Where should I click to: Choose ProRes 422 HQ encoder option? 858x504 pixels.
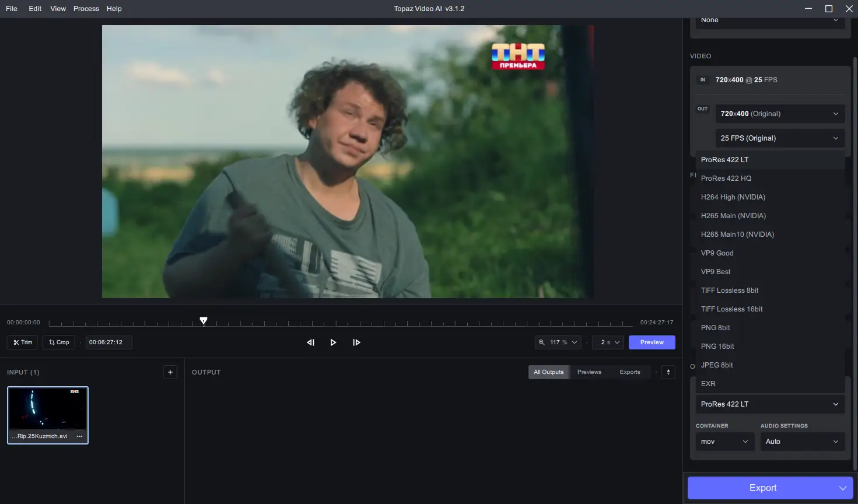tap(770, 178)
